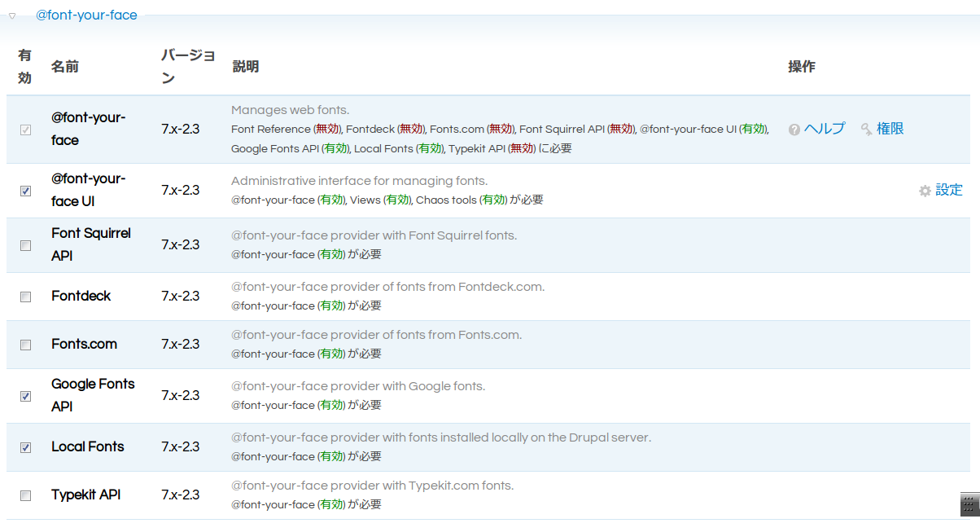Click the 操作 column header
Image resolution: width=980 pixels, height=532 pixels.
[802, 66]
